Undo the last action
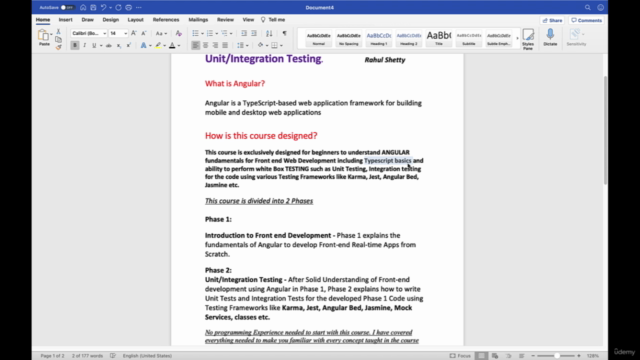The image size is (640, 360). point(104,7)
